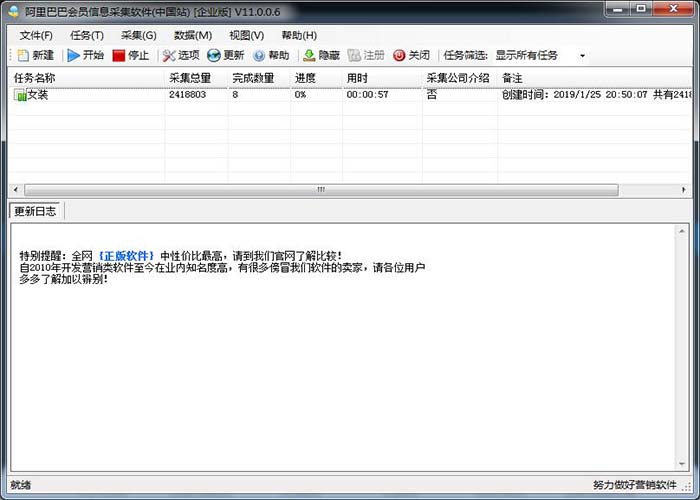Minimize the application window
Viewport: 700px width, 500px height.
(618, 8)
